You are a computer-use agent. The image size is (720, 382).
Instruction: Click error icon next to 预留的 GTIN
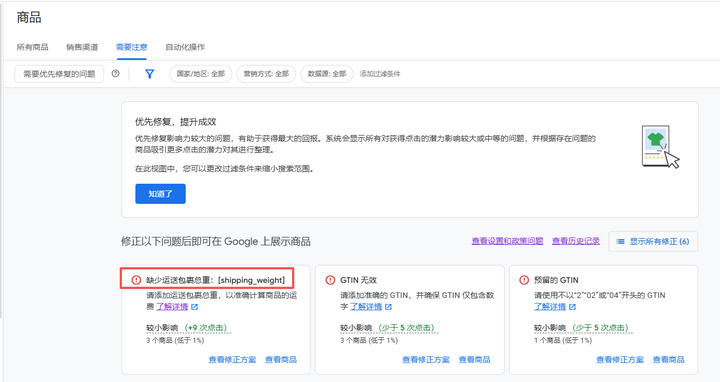[524, 280]
